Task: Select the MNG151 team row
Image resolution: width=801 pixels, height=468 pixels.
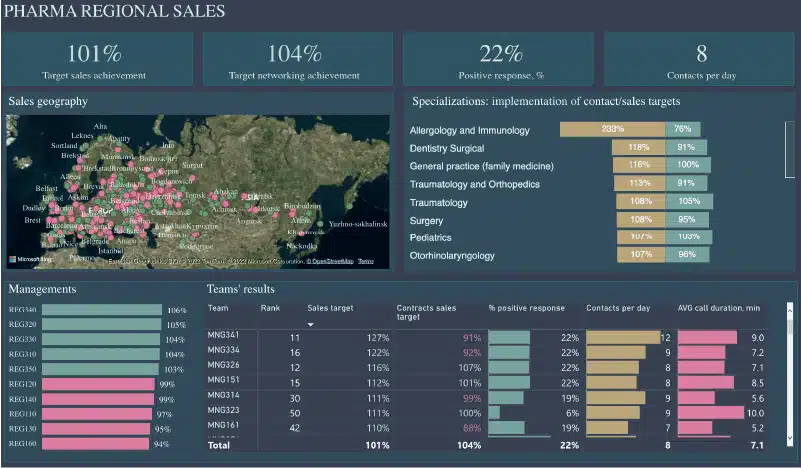Action: coord(485,382)
